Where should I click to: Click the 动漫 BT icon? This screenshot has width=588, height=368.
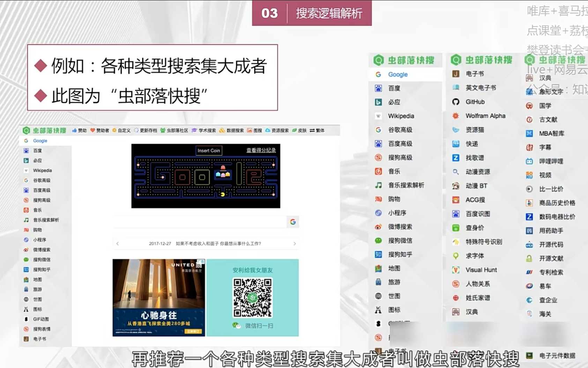tap(455, 186)
